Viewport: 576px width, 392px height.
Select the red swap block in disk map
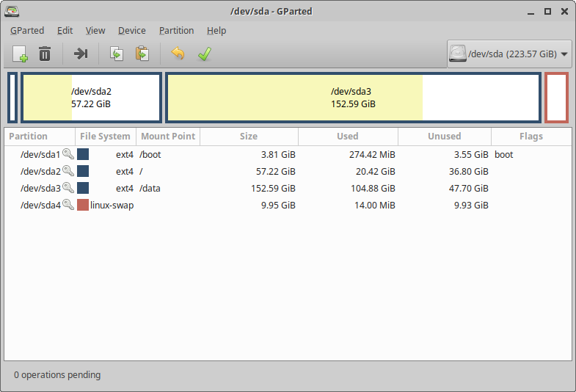click(556, 98)
